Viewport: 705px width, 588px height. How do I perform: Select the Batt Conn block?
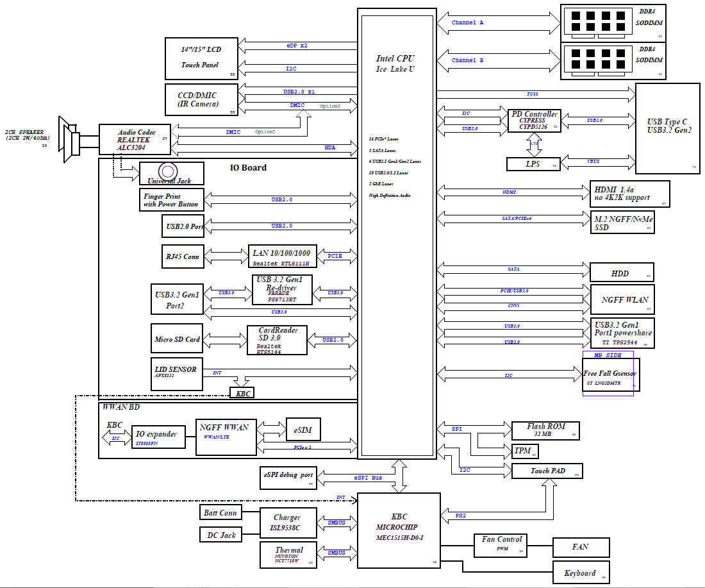click(x=220, y=512)
